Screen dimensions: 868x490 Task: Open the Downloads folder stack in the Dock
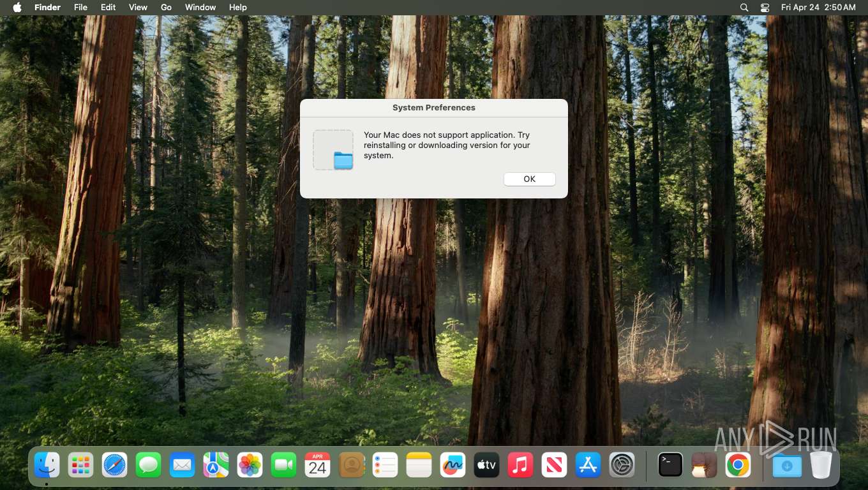point(787,465)
